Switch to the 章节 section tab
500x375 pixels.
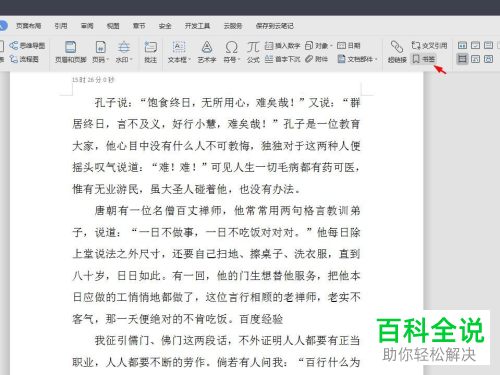click(139, 26)
